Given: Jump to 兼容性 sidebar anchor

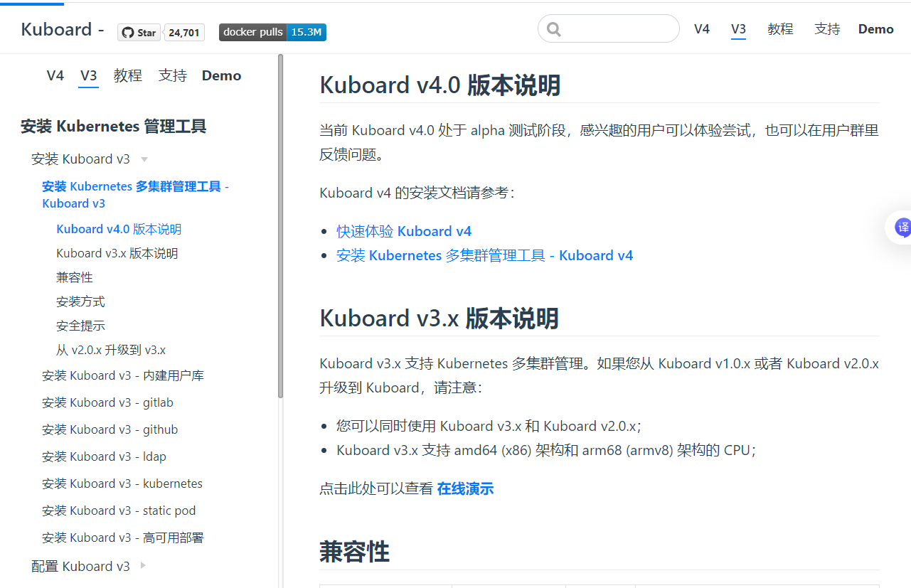Looking at the screenshot, I should point(75,277).
